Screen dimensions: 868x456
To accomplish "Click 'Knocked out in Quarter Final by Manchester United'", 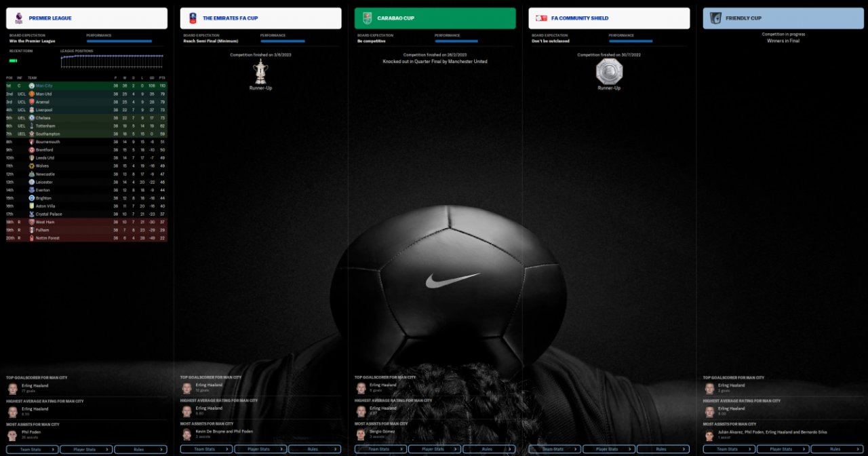I will [435, 62].
